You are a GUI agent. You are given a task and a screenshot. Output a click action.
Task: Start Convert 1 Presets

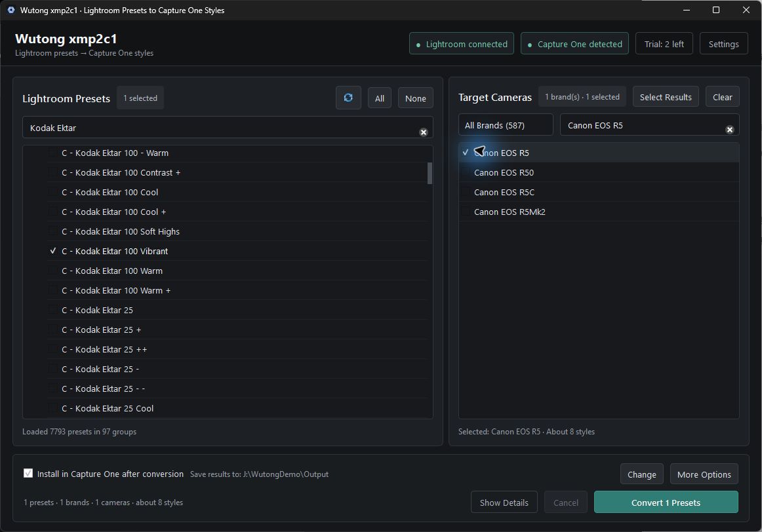tap(666, 503)
